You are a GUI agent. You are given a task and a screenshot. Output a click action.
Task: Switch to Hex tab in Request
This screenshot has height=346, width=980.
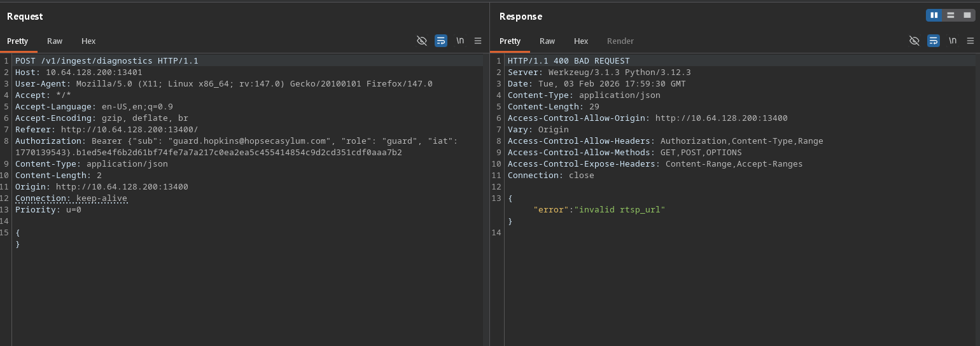click(88, 41)
